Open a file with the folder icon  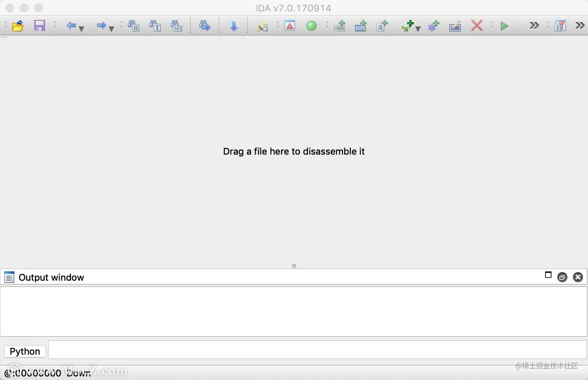point(18,26)
